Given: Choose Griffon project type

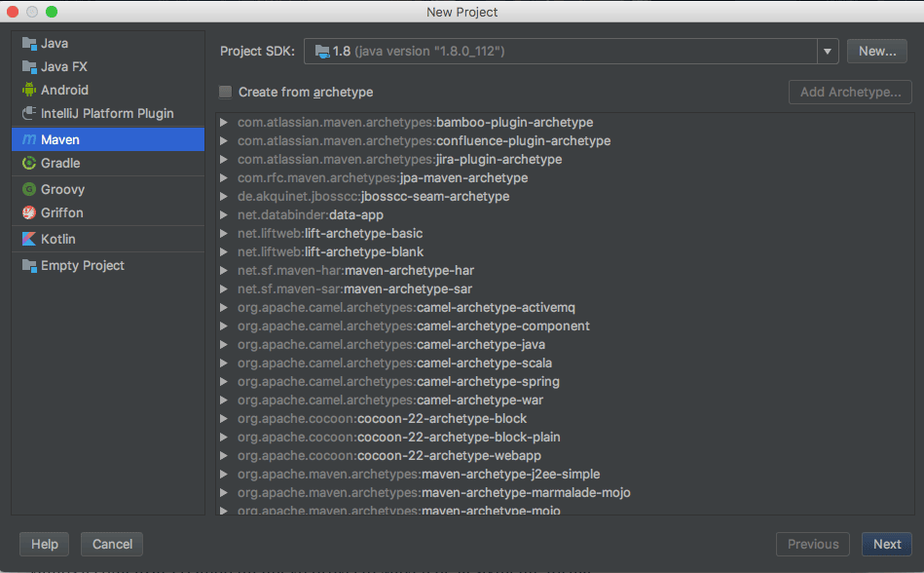Looking at the screenshot, I should click(108, 212).
